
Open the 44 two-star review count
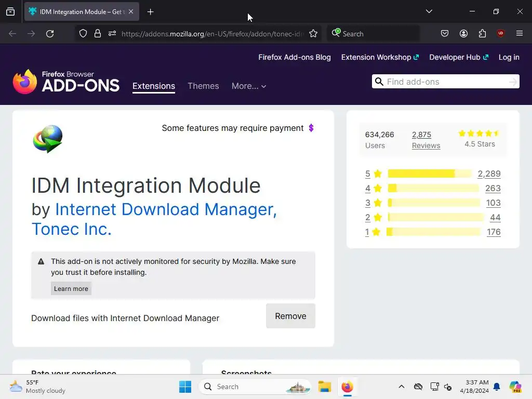coord(495,218)
